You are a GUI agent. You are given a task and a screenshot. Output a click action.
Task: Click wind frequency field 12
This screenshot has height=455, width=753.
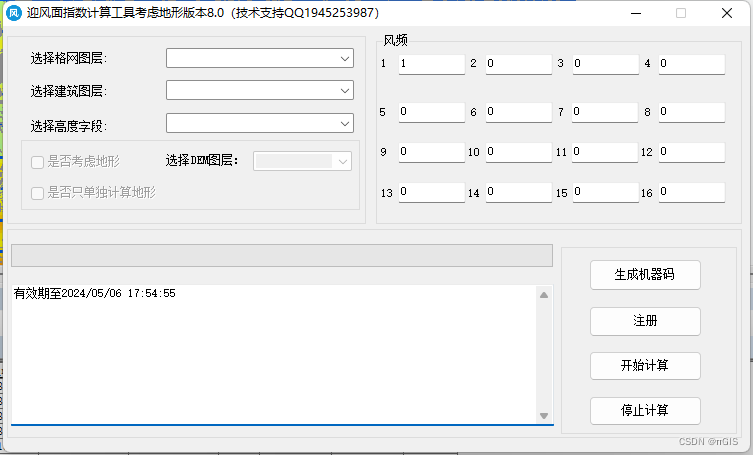coord(692,152)
